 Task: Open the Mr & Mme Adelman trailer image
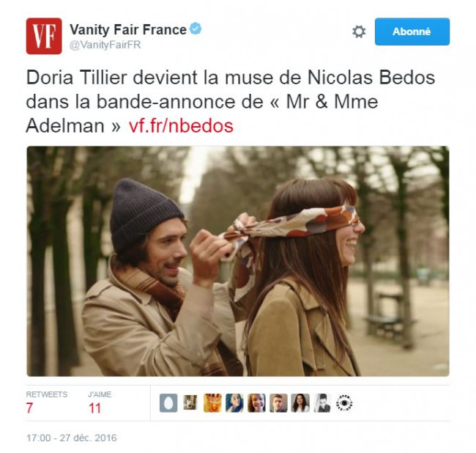coord(238,261)
